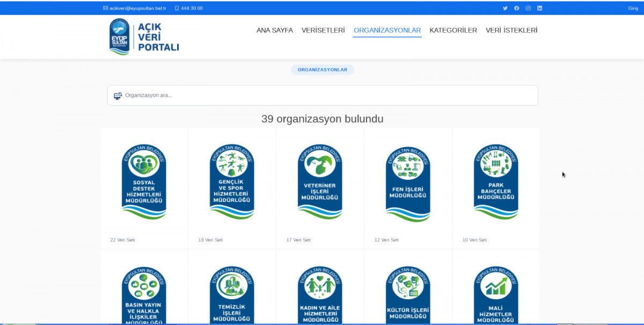Click the phone icon beside 444 30 00
Viewport: 644px width, 325px height.
click(x=177, y=8)
